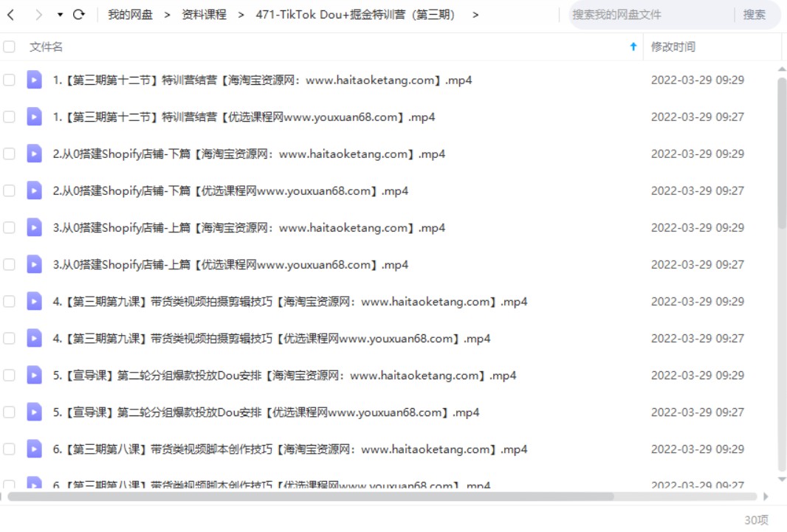
Task: Sort by 修改时间 column header
Action: (673, 46)
